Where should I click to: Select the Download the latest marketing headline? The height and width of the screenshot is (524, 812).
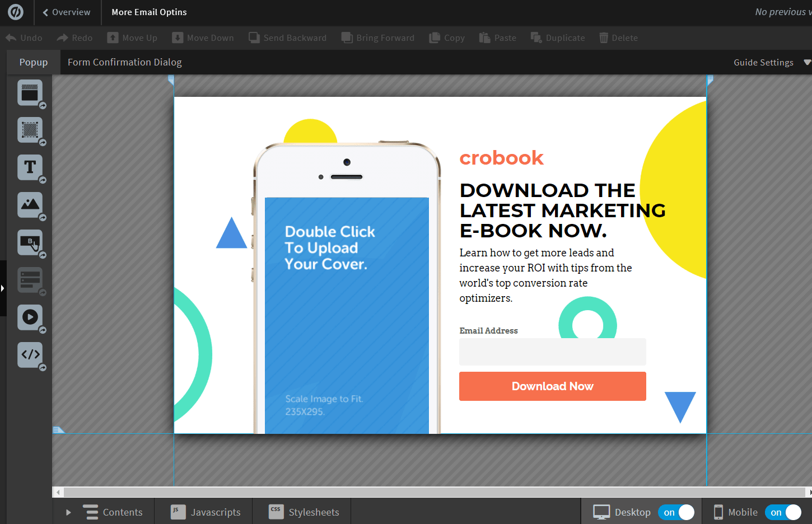(x=562, y=210)
